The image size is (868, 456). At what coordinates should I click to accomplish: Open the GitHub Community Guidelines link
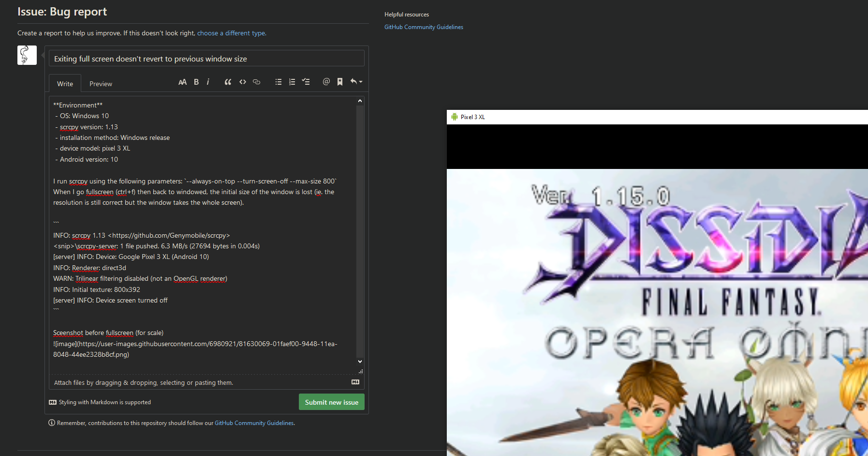[424, 27]
